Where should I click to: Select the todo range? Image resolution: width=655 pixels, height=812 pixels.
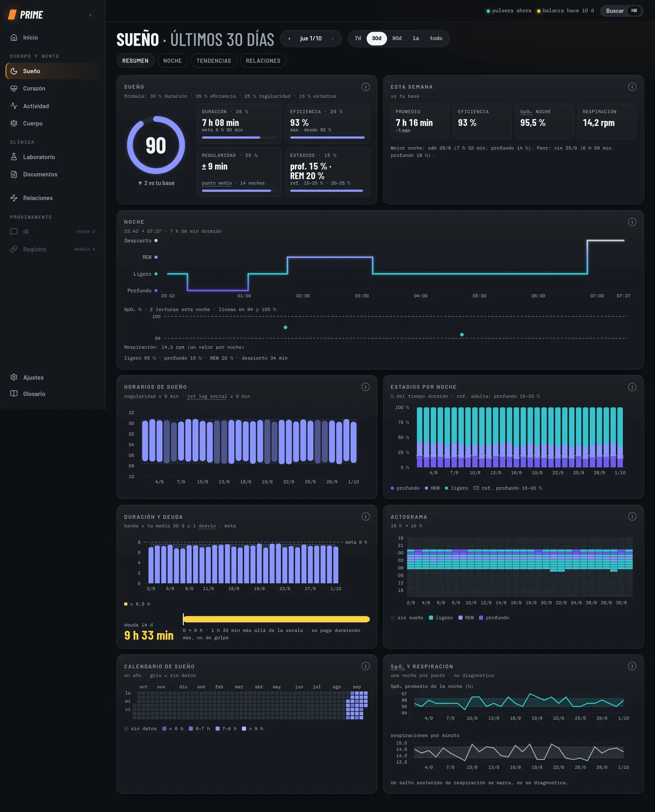[x=436, y=38]
